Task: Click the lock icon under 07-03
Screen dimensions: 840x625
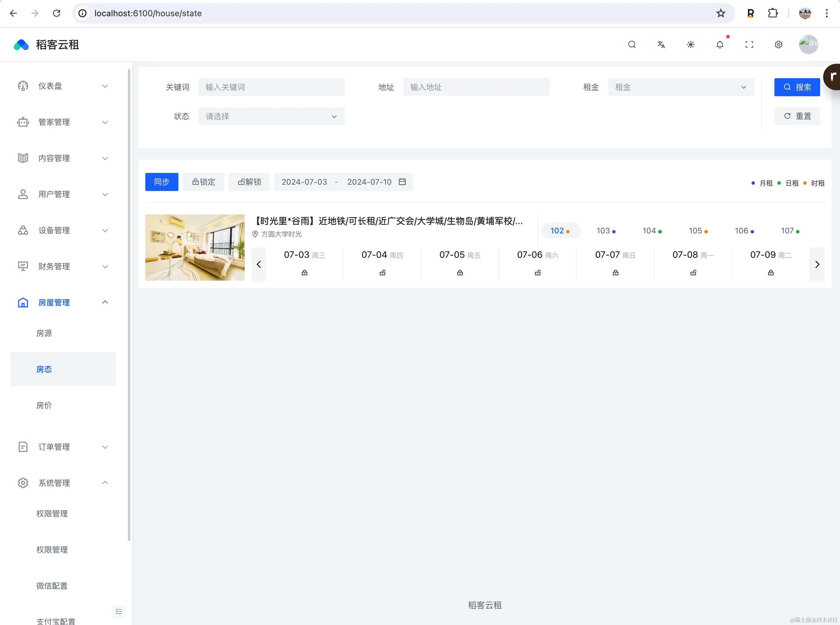Action: click(x=304, y=272)
